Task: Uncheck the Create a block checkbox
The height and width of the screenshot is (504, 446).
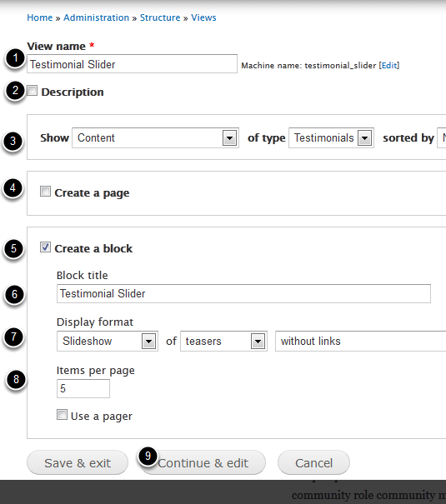Action: tap(45, 247)
